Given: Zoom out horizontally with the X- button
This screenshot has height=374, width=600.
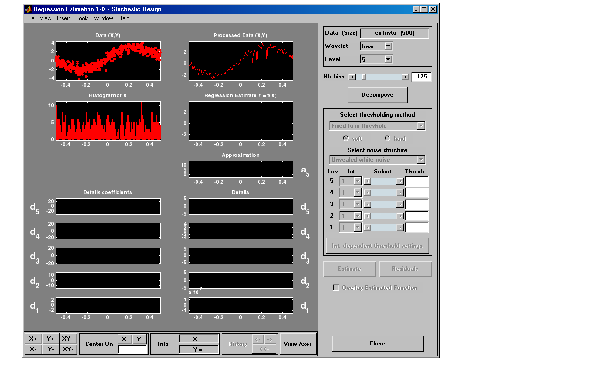Looking at the screenshot, I should click(33, 349).
